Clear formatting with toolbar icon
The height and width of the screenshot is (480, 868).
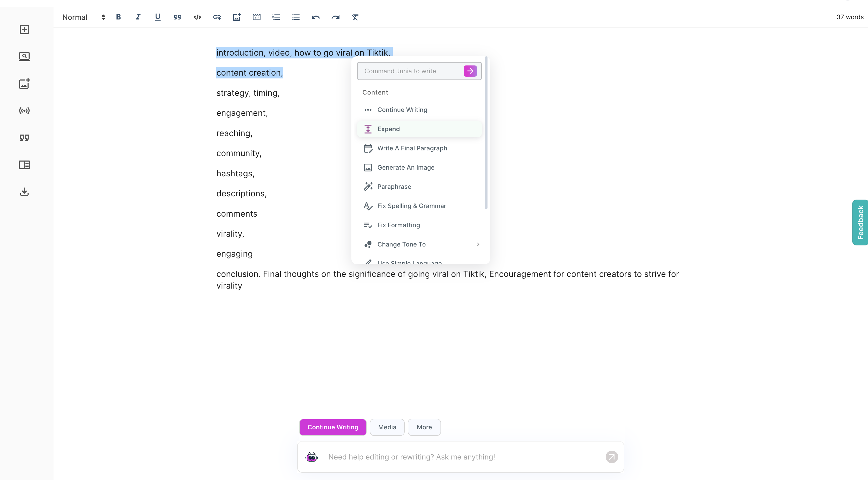(x=355, y=17)
